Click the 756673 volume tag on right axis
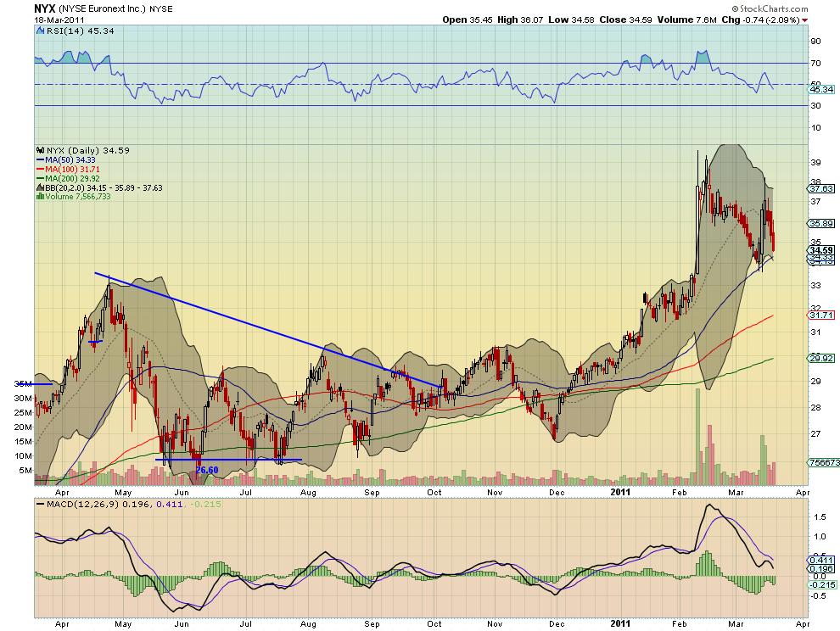 coord(824,462)
